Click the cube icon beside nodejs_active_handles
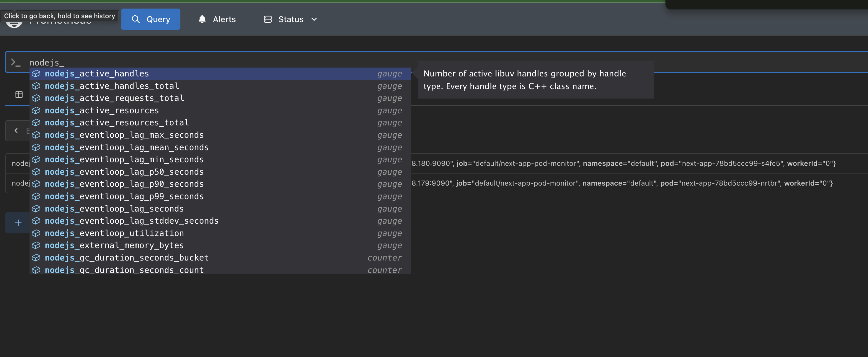This screenshot has height=357, width=868. click(36, 73)
